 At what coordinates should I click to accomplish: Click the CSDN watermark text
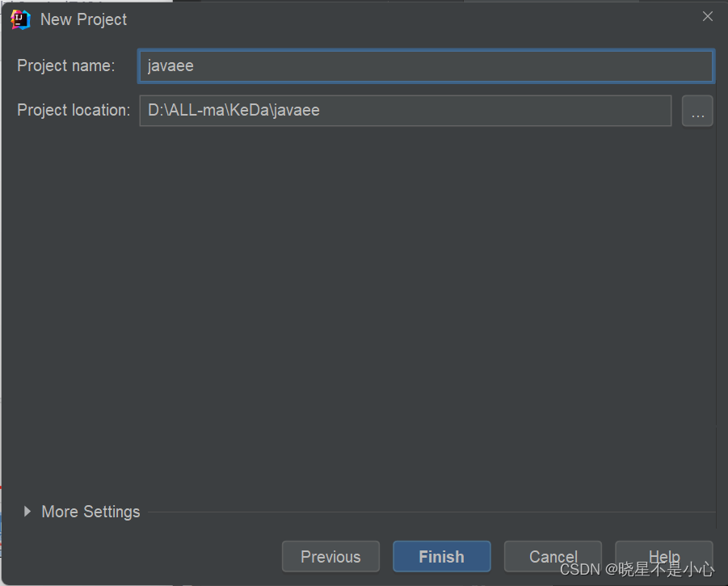[x=637, y=569]
